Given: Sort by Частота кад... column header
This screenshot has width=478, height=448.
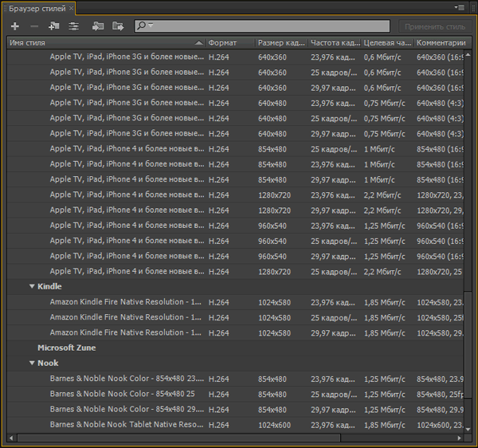Looking at the screenshot, I should pos(335,43).
